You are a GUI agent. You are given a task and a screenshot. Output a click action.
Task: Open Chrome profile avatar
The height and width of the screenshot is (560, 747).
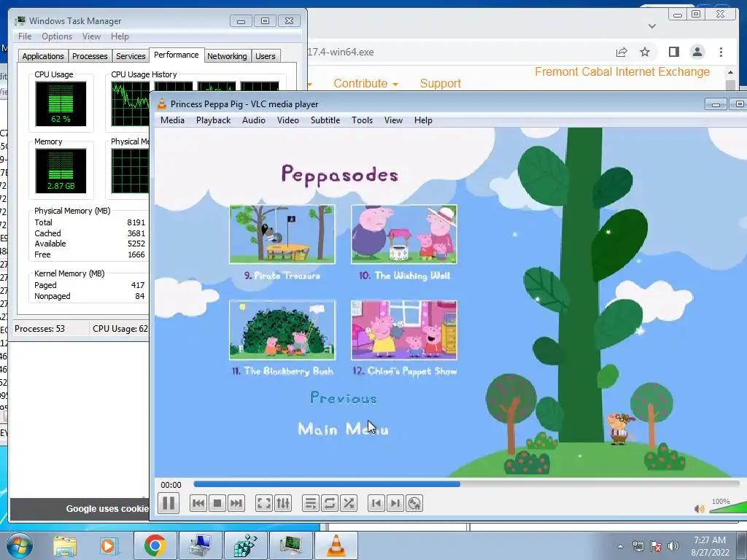[x=697, y=52]
